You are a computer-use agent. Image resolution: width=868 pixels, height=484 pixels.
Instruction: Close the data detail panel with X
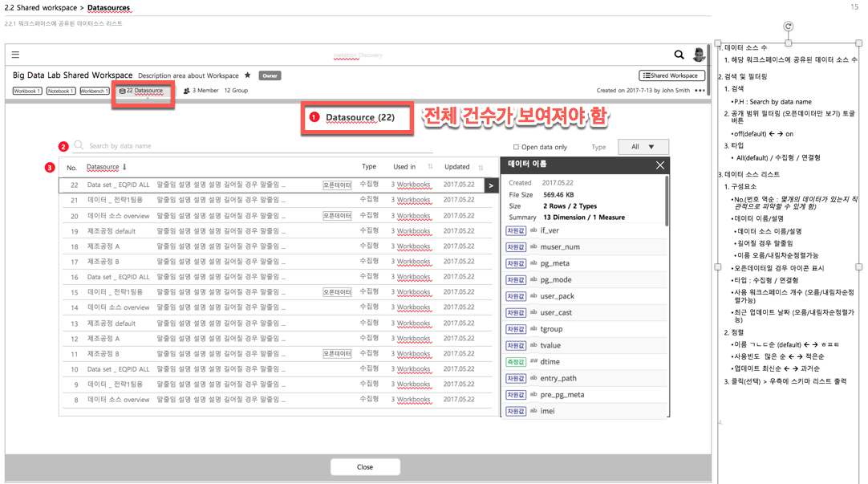(660, 165)
